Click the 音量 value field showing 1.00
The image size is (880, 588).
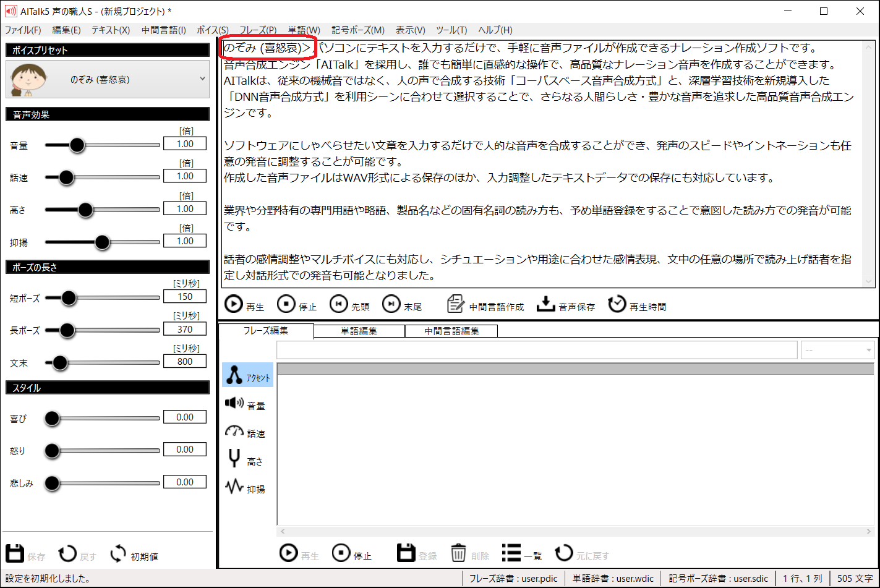[185, 144]
